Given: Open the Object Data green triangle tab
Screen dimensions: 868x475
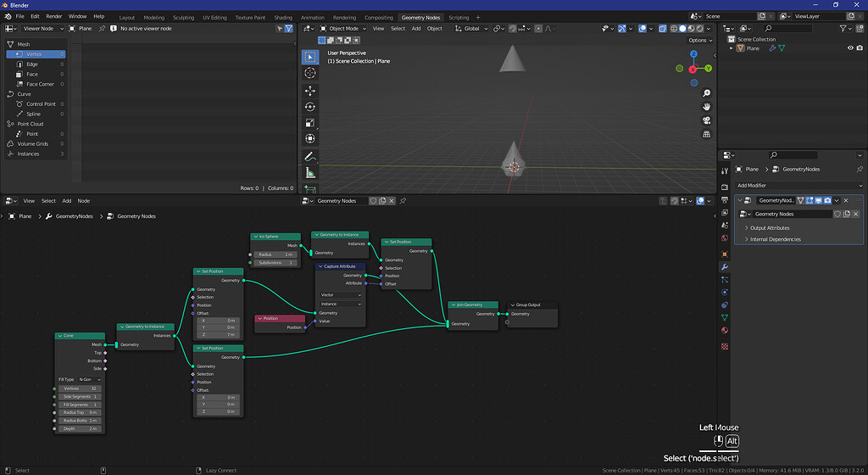Looking at the screenshot, I should (725, 317).
